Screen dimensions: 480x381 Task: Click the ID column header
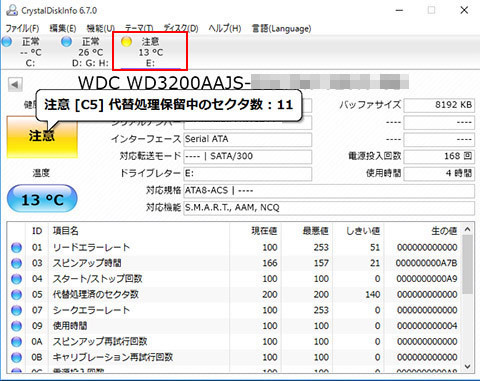[x=37, y=231]
